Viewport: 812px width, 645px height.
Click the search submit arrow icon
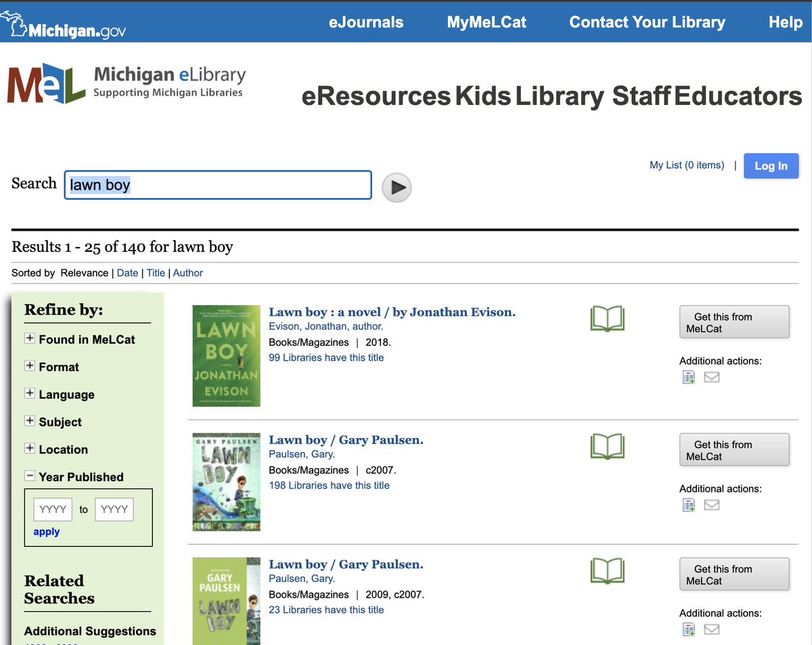397,187
